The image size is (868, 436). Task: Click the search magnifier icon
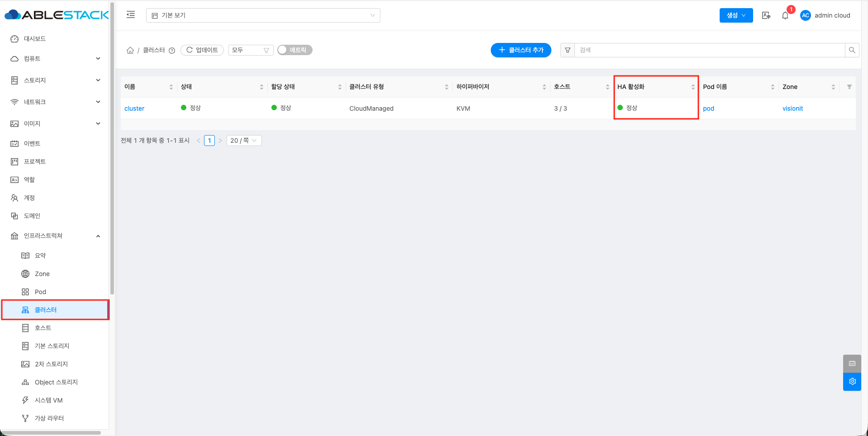tap(852, 50)
